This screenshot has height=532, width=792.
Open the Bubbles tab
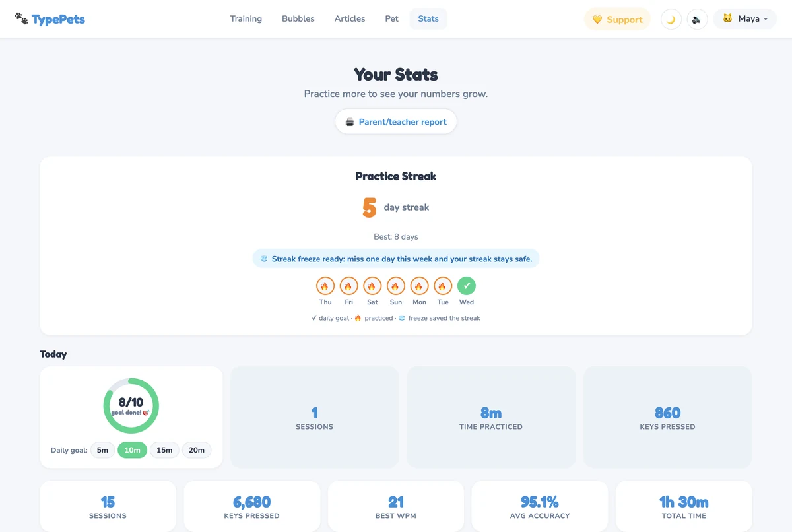point(298,18)
